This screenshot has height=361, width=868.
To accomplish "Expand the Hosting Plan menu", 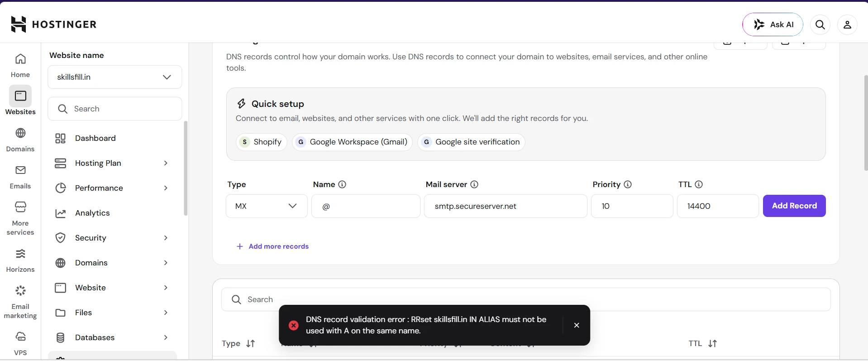I will 112,163.
